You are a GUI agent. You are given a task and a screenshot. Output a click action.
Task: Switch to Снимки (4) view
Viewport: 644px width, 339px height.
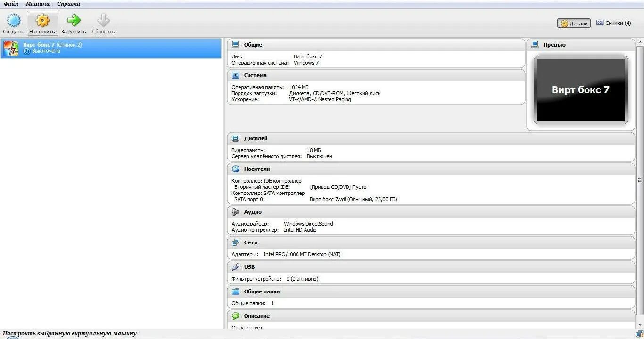(613, 23)
